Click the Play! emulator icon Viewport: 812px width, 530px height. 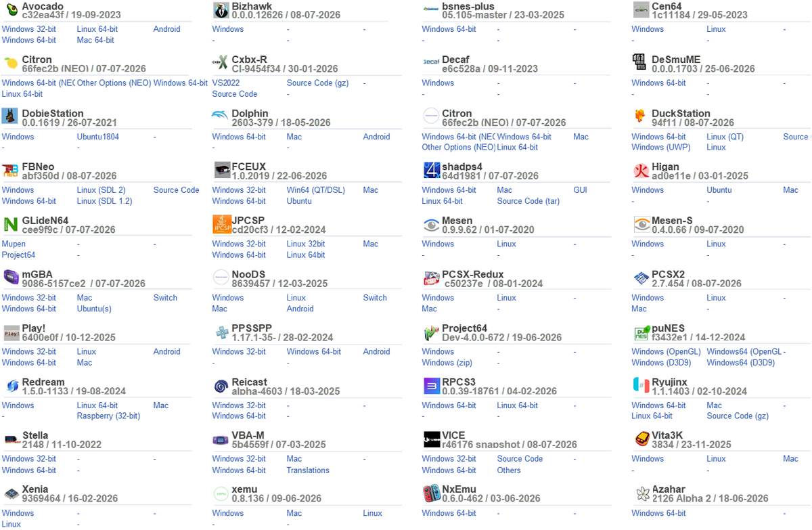[10, 332]
